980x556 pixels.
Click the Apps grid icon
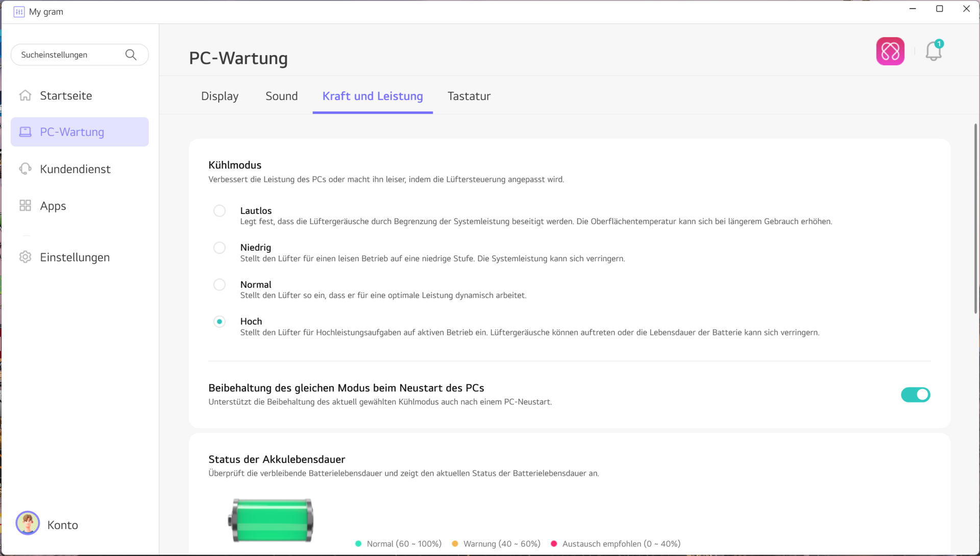(x=25, y=206)
